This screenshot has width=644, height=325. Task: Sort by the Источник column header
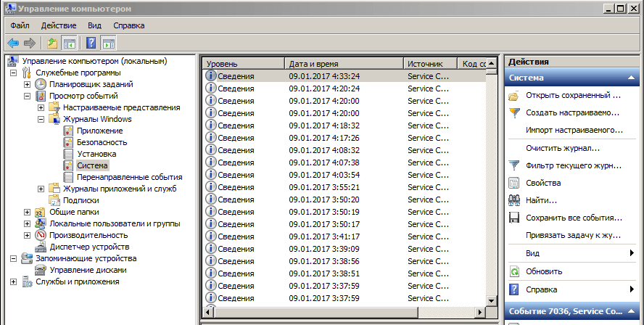431,64
